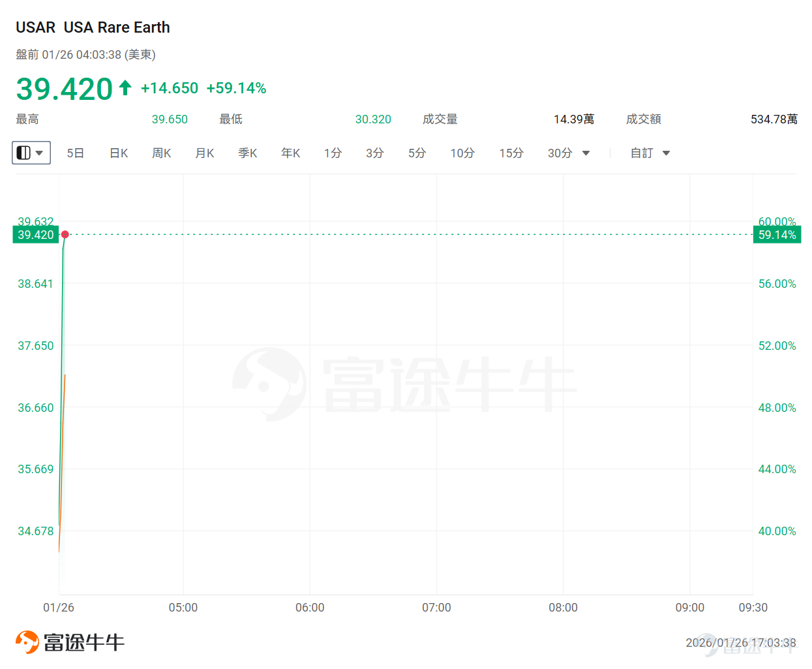Click the 盤前 01/26 04:03:38 timestamp

point(85,55)
